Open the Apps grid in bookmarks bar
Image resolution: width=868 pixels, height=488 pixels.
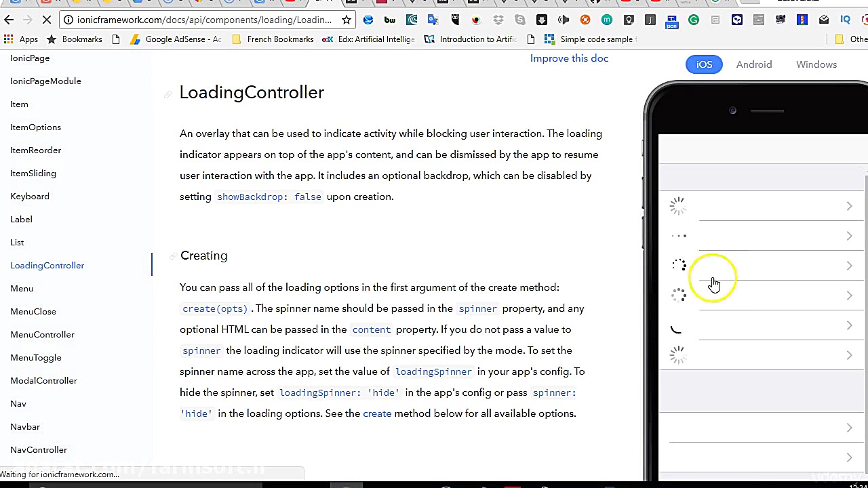(20, 39)
